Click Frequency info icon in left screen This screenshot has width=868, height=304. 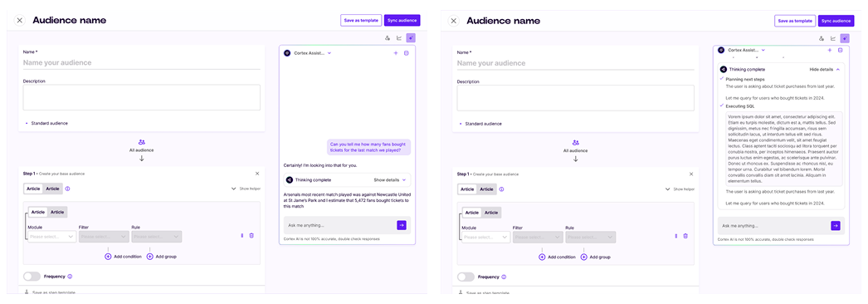[70, 277]
